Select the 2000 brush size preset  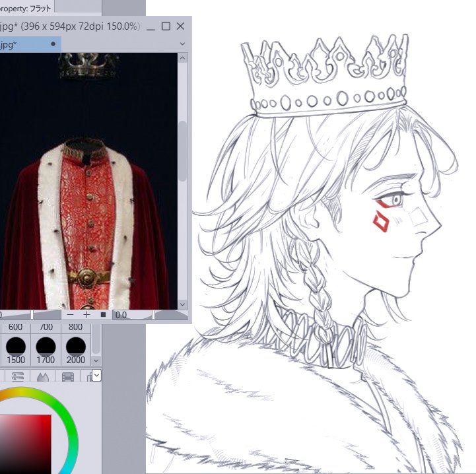[75, 350]
